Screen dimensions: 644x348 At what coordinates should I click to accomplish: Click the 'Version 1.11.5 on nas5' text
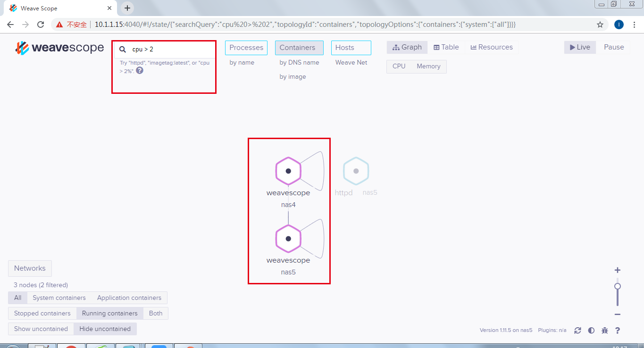coord(506,331)
